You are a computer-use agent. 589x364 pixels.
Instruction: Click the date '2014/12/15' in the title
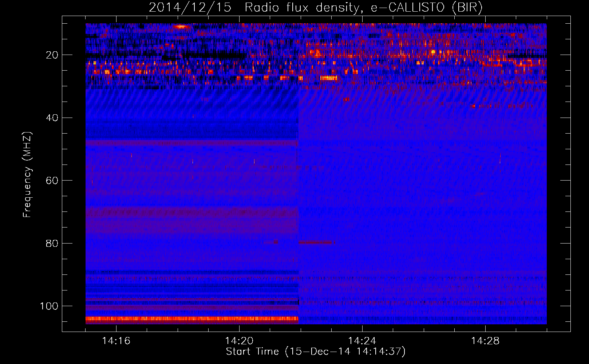190,8
